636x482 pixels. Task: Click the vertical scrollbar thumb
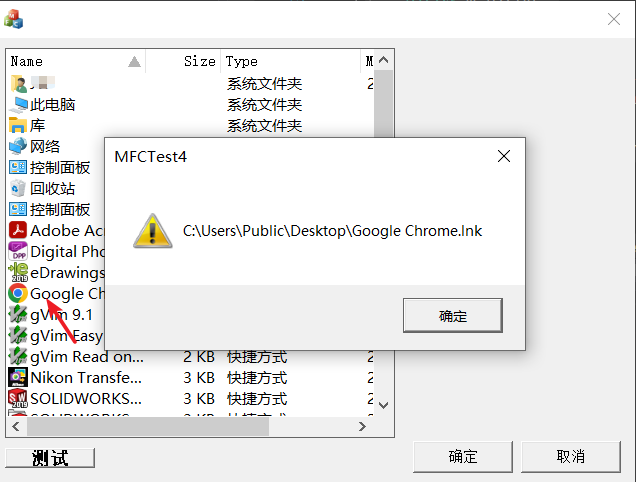click(x=383, y=104)
